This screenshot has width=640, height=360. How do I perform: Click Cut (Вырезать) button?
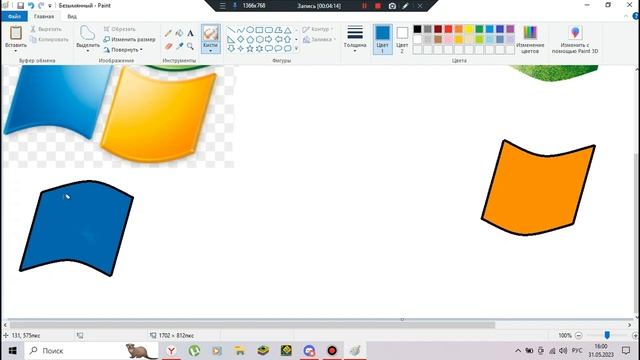pyautogui.click(x=46, y=29)
